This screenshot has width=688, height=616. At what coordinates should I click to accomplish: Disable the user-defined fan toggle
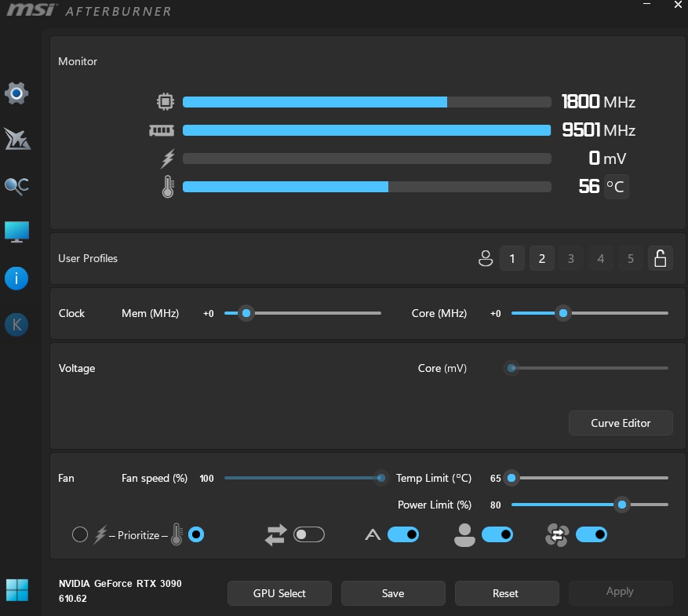click(x=497, y=535)
